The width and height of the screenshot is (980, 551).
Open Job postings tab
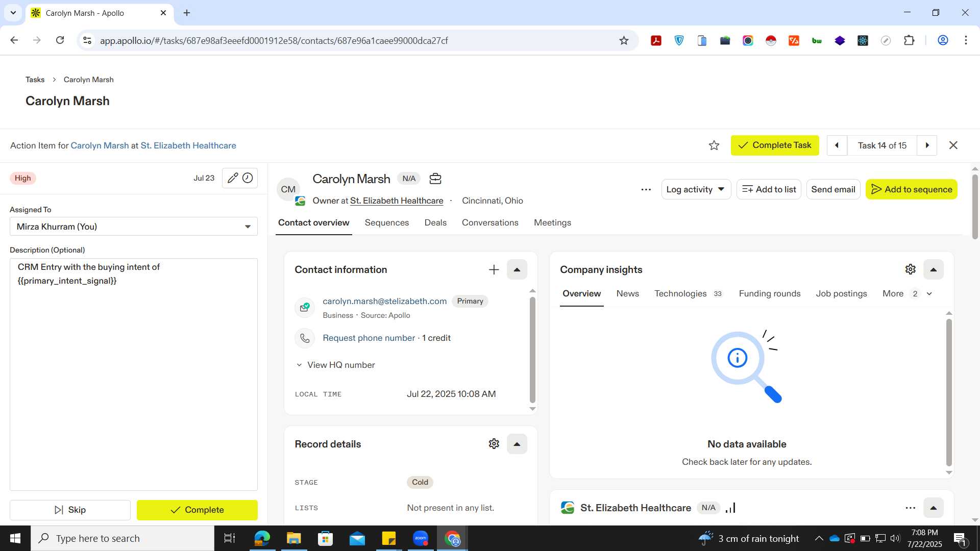(841, 293)
